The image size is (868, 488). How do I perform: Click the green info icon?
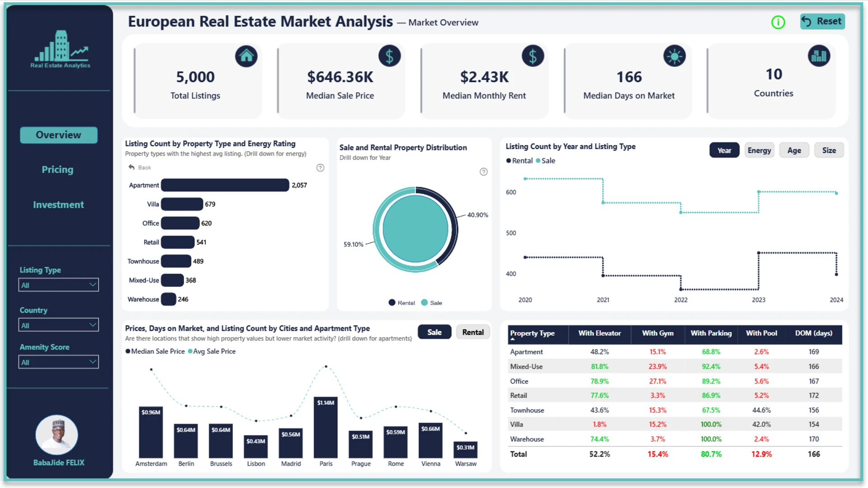point(778,22)
